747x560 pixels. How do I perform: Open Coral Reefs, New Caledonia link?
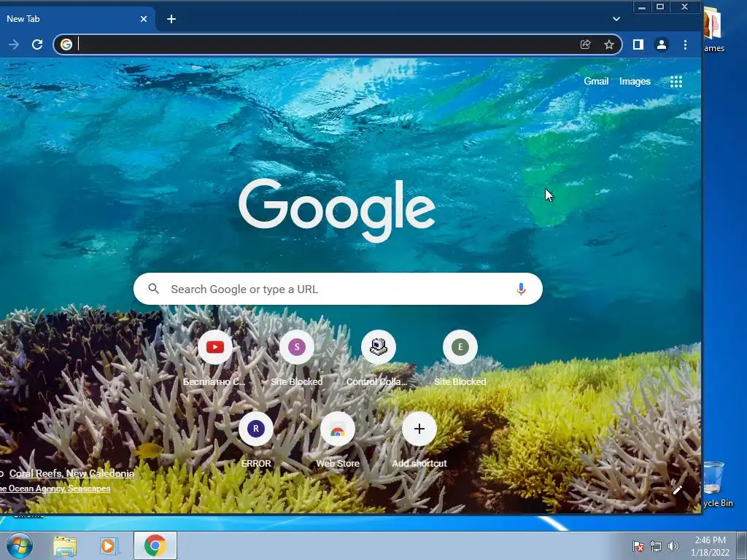71,473
